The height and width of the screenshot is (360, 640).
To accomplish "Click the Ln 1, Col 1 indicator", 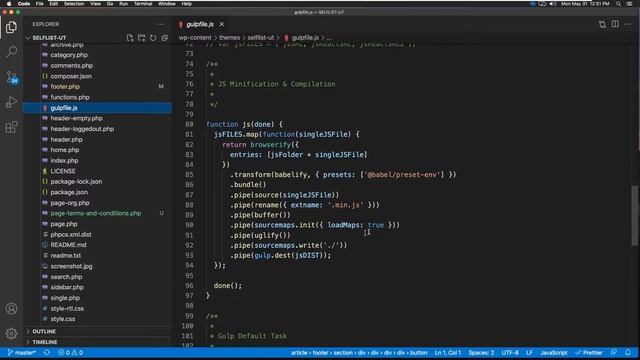I will click(x=448, y=352).
